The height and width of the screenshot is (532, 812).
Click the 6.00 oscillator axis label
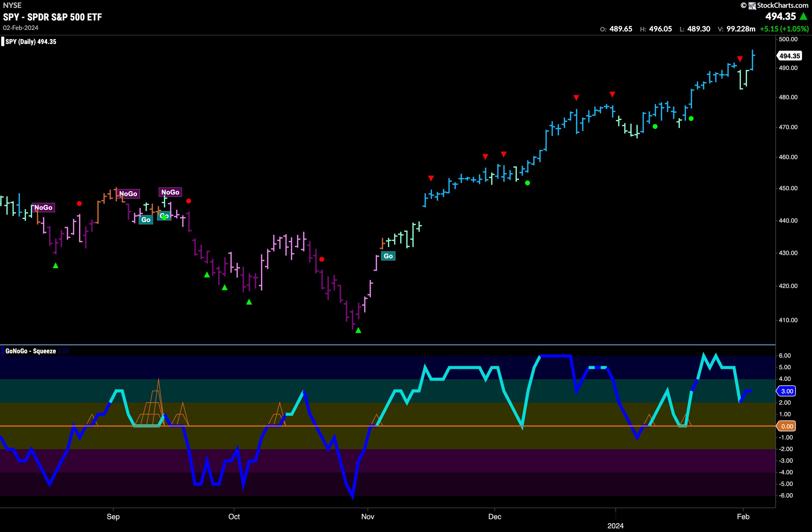point(785,355)
